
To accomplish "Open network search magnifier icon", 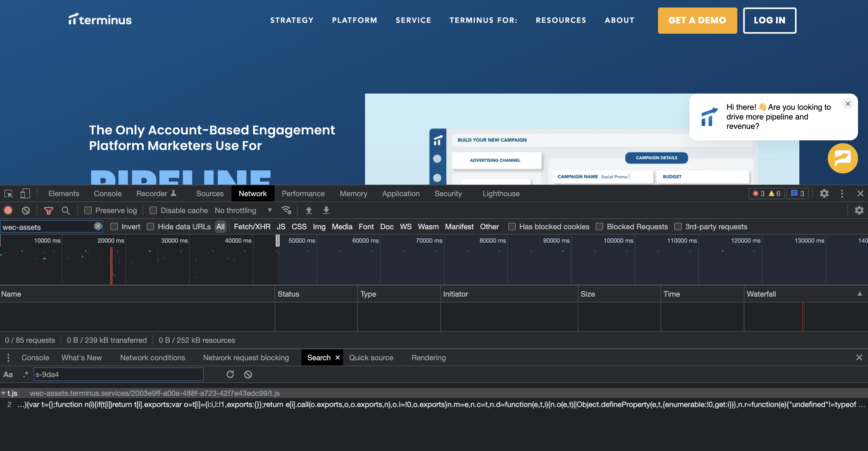I will 66,211.
